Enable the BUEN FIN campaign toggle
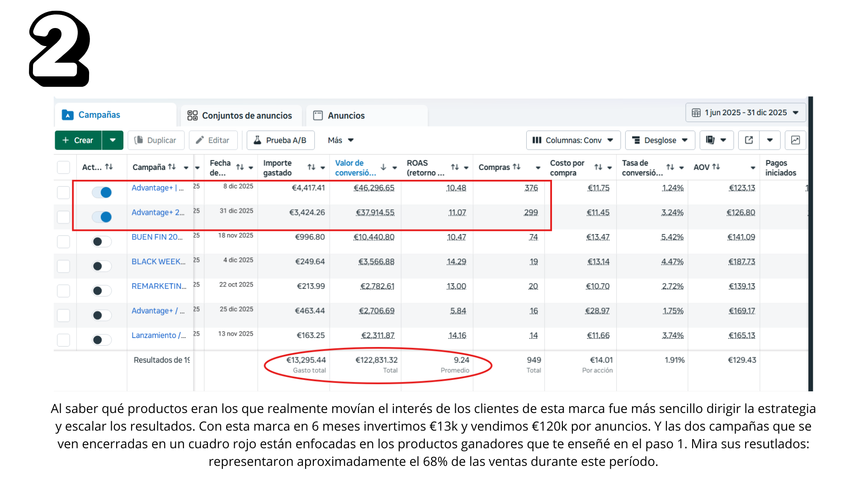 102,242
